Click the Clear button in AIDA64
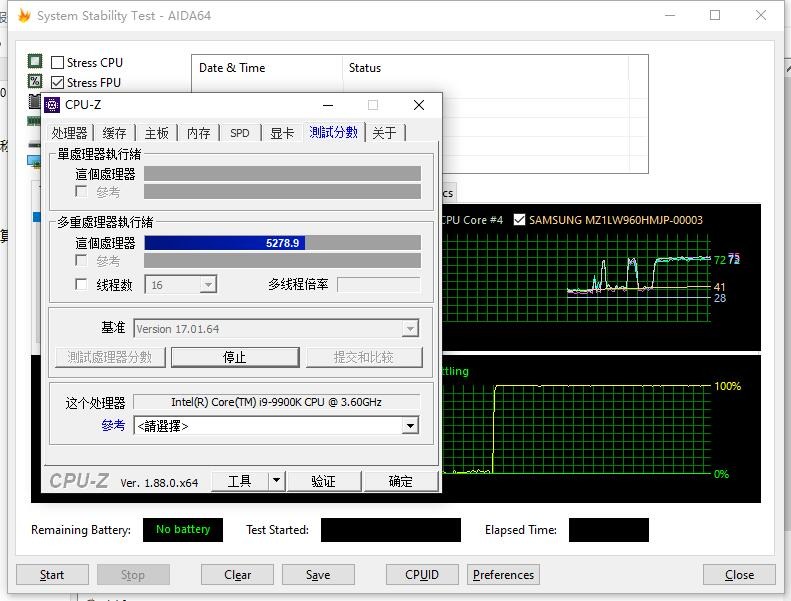The width and height of the screenshot is (791, 601). (237, 575)
